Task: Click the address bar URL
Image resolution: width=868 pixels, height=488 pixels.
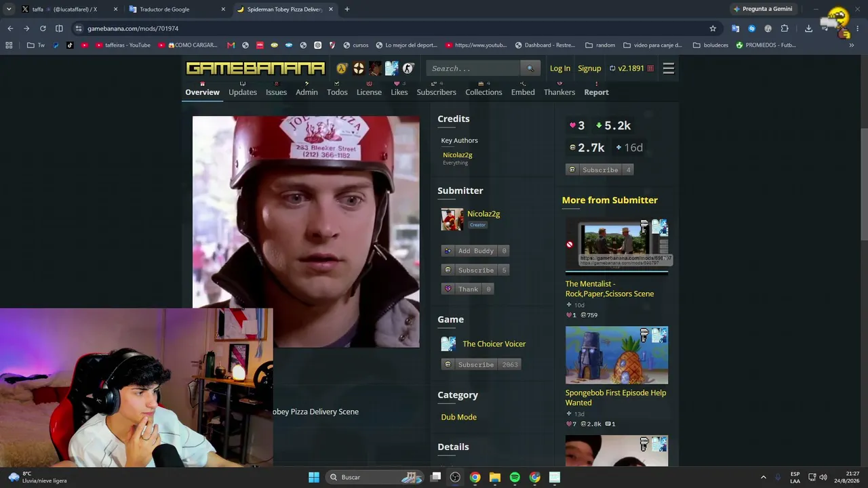Action: tap(133, 28)
